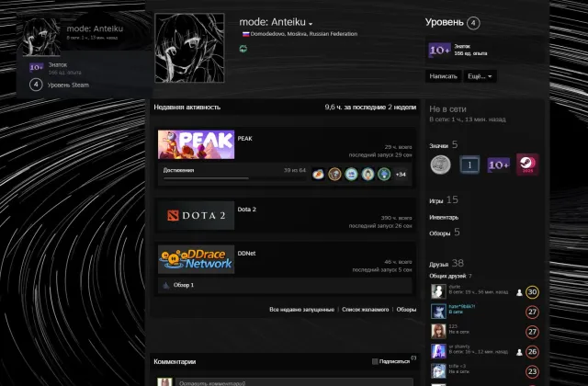This screenshot has height=386, width=588.
Task: Click the text 9,6 ч. за последние 2 недели
Action: [x=370, y=108]
